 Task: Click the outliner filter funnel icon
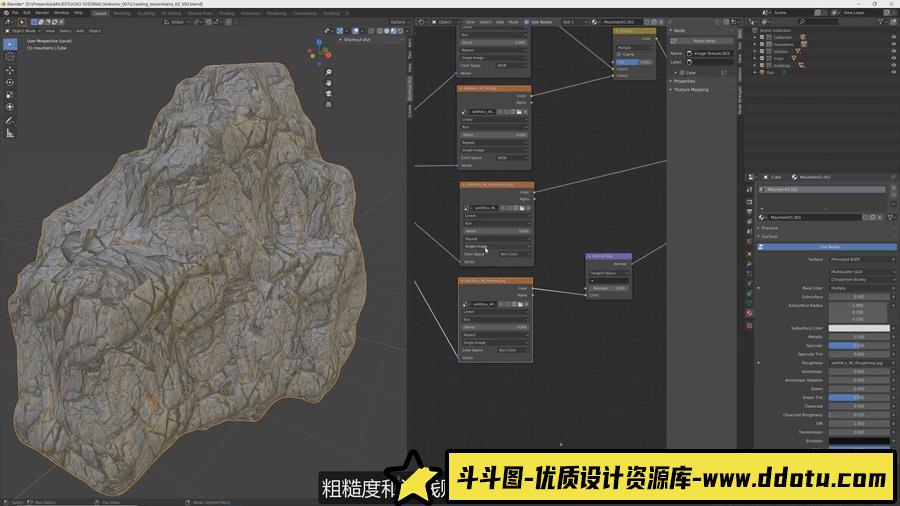click(x=881, y=22)
